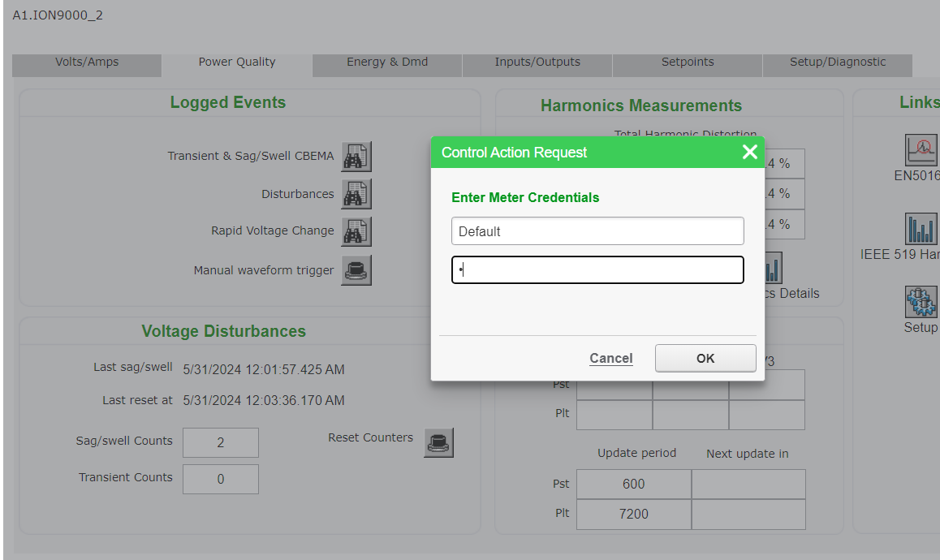Open the EN50160 link icon

coord(921,150)
